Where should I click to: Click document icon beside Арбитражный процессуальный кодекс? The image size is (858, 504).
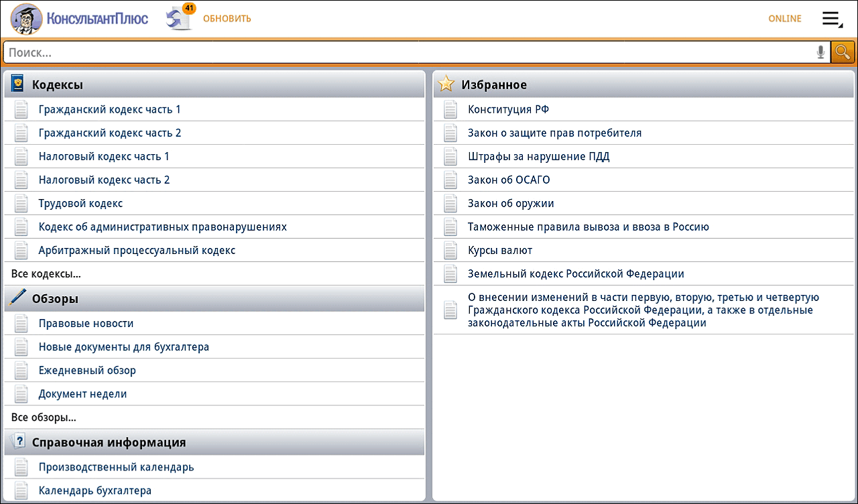pos(21,250)
